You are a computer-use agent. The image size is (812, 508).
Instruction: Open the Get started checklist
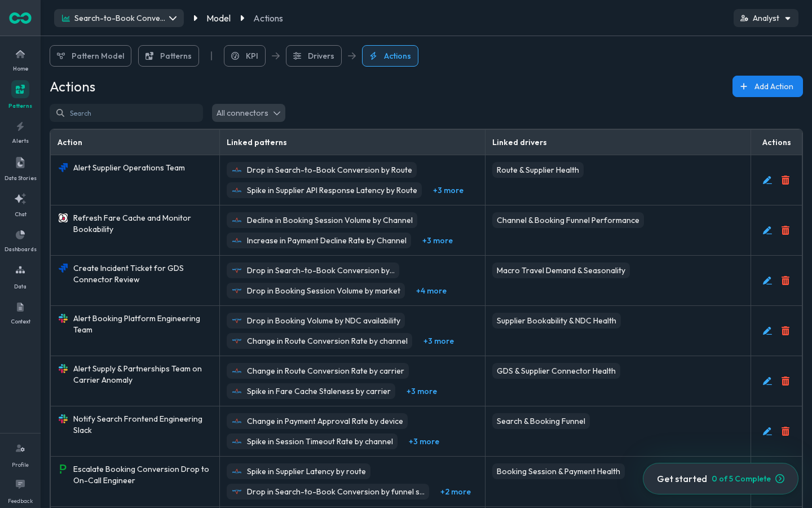click(x=721, y=479)
